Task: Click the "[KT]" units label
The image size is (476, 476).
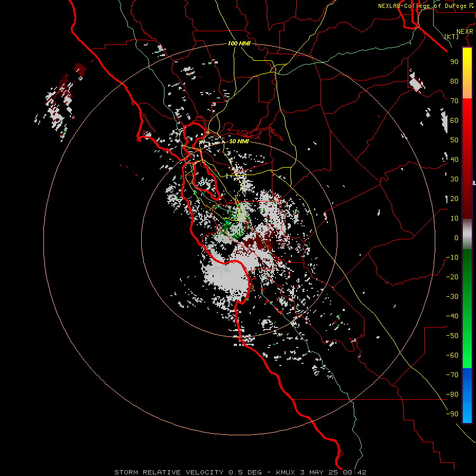Action: pos(452,36)
